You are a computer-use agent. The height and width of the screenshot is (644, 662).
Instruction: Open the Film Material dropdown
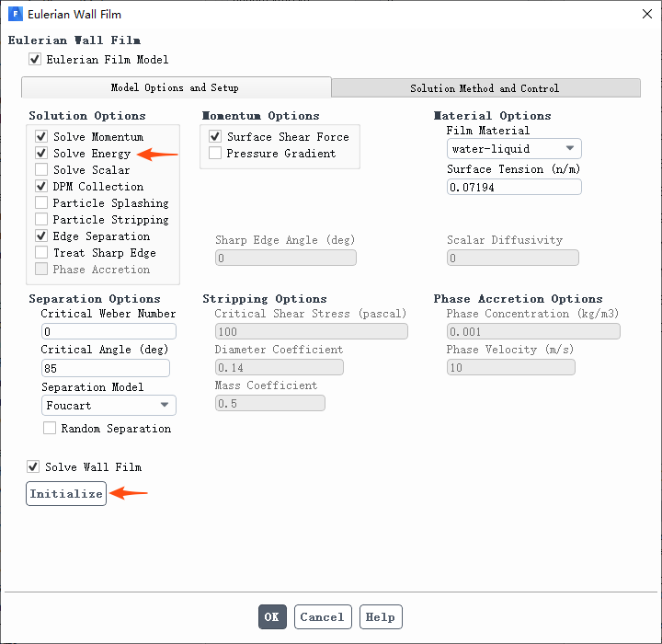point(514,148)
